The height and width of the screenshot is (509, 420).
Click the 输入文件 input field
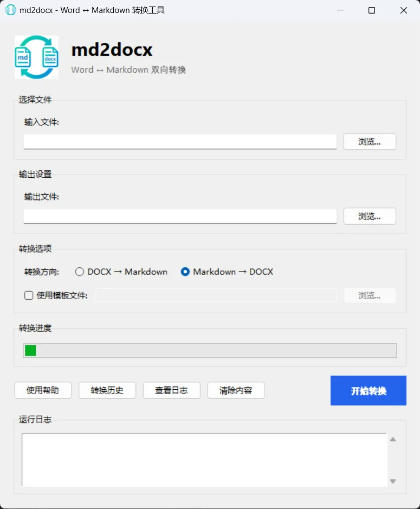point(180,142)
